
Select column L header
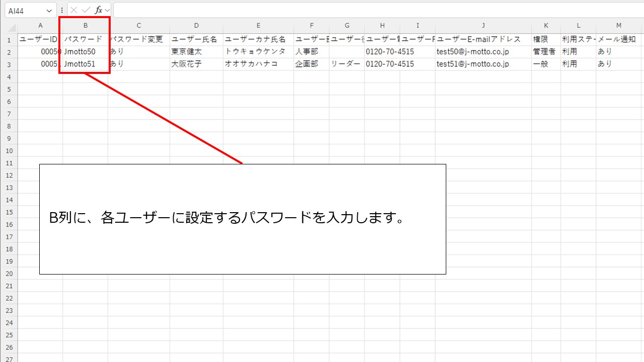(579, 26)
